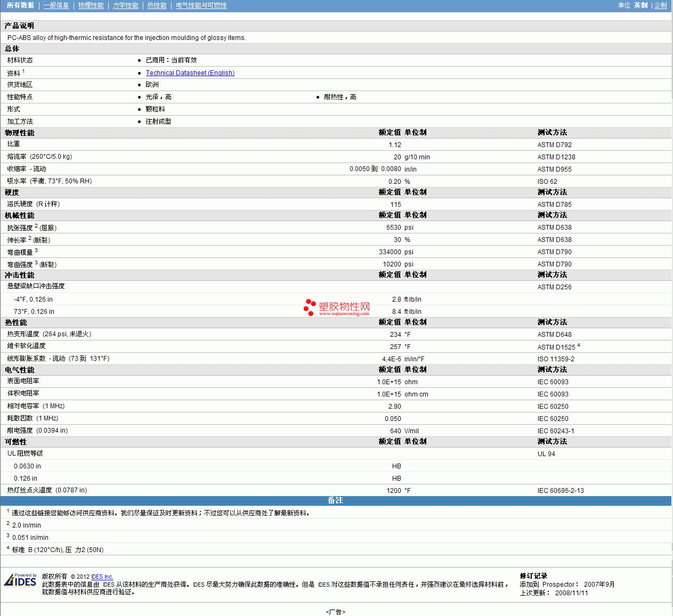The height and width of the screenshot is (616, 673).
Task: Click the 冲击性能 section header
Action: (x=19, y=275)
